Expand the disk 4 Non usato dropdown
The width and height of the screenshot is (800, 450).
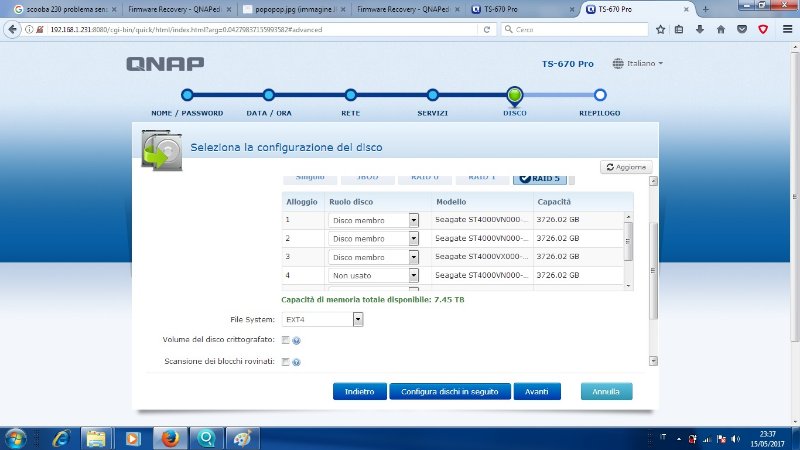413,275
